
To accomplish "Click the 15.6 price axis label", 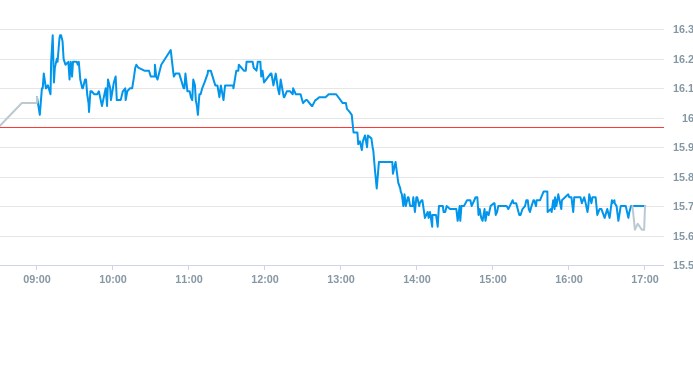I will [683, 236].
